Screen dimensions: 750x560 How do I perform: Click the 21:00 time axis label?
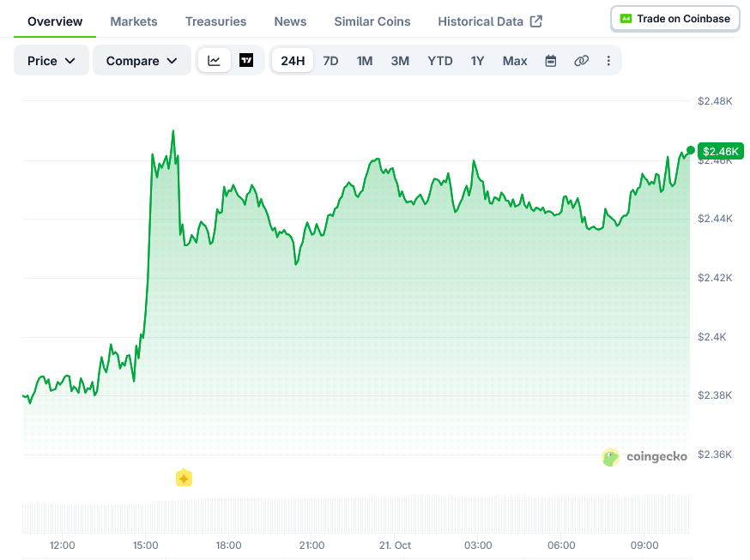click(x=311, y=545)
